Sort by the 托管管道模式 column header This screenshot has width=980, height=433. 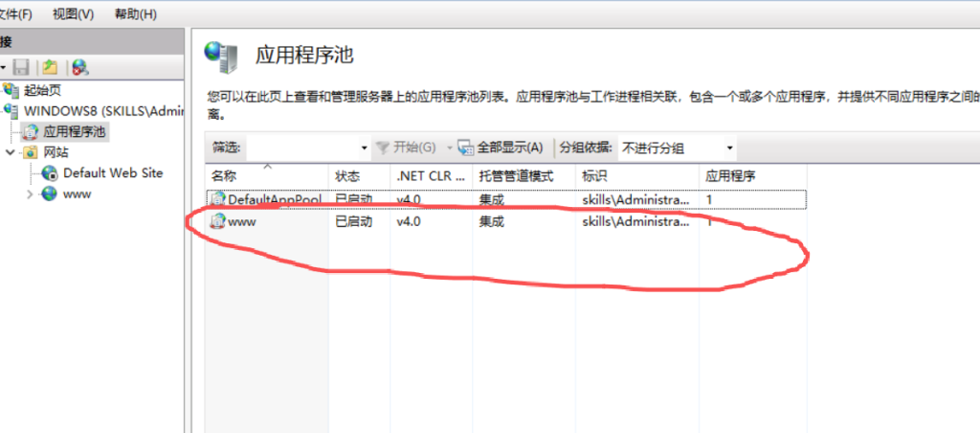[517, 176]
